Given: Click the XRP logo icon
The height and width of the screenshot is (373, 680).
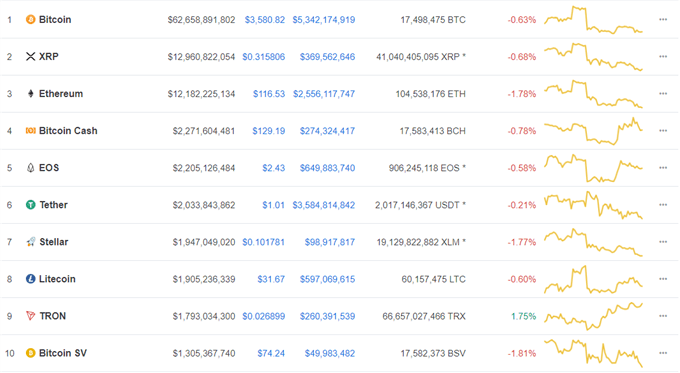Looking at the screenshot, I should click(30, 56).
